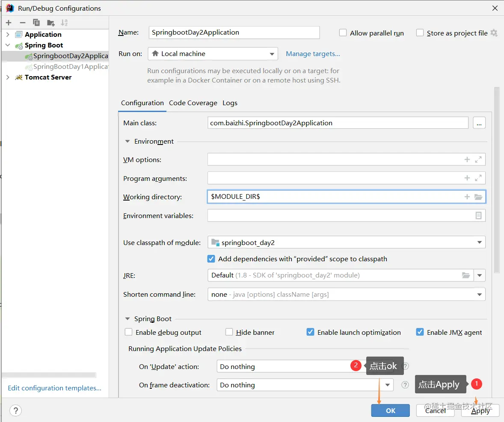
Task: Add a new run configuration
Action: click(x=9, y=23)
